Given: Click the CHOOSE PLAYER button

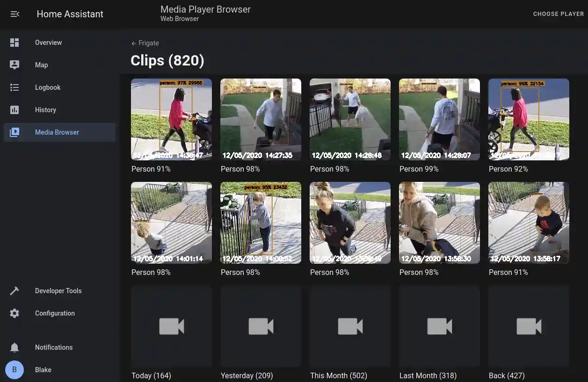Looking at the screenshot, I should click(558, 14).
